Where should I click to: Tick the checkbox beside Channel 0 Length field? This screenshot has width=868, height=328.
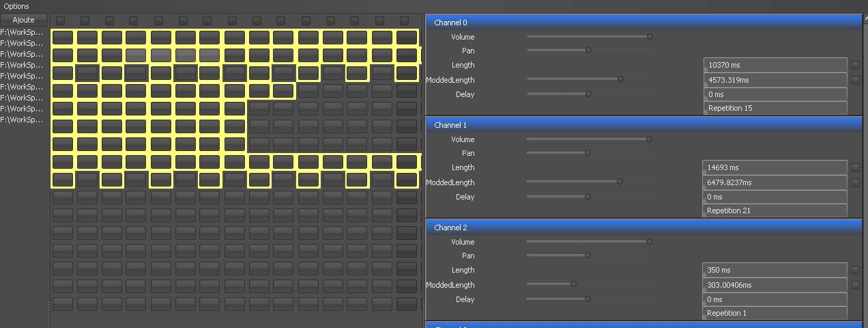[x=855, y=65]
